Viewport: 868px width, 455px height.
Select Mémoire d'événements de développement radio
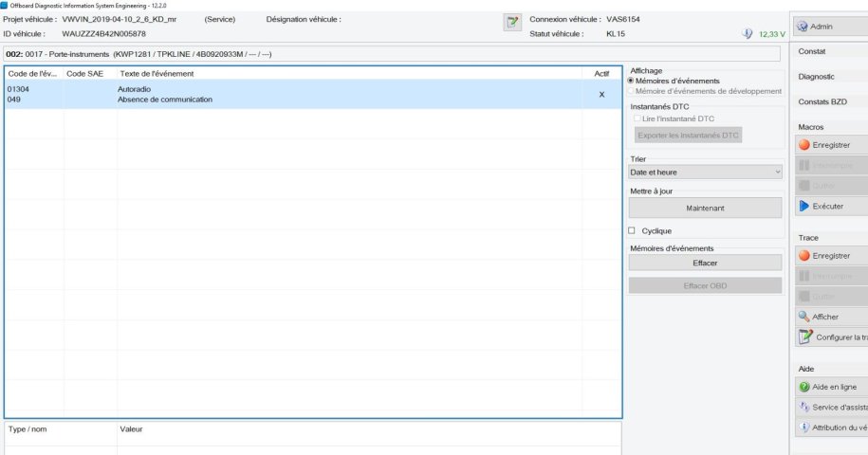[x=631, y=91]
